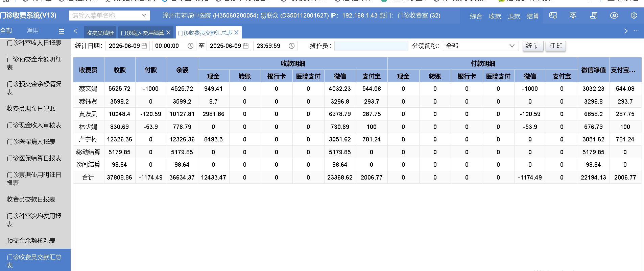Image resolution: width=644 pixels, height=271 pixels.
Task: Open the receipt document icon in header
Action: 594,16
